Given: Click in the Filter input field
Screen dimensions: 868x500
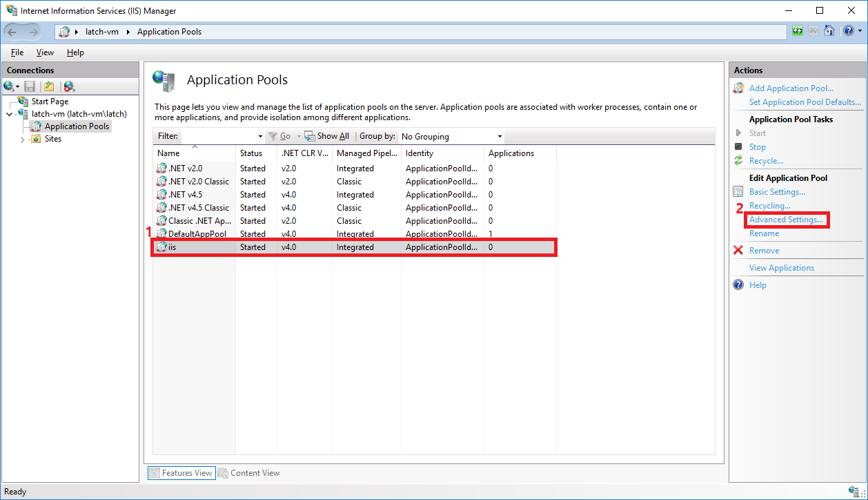Looking at the screenshot, I should 218,137.
